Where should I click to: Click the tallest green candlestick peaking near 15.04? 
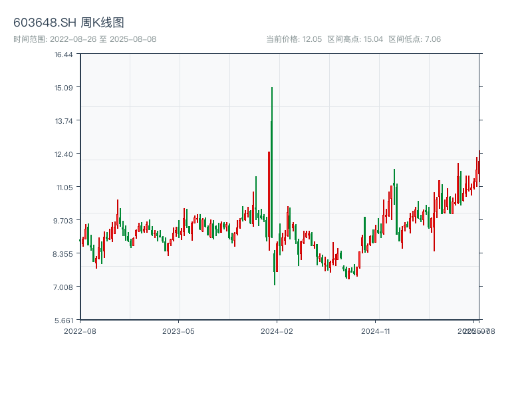point(272,162)
